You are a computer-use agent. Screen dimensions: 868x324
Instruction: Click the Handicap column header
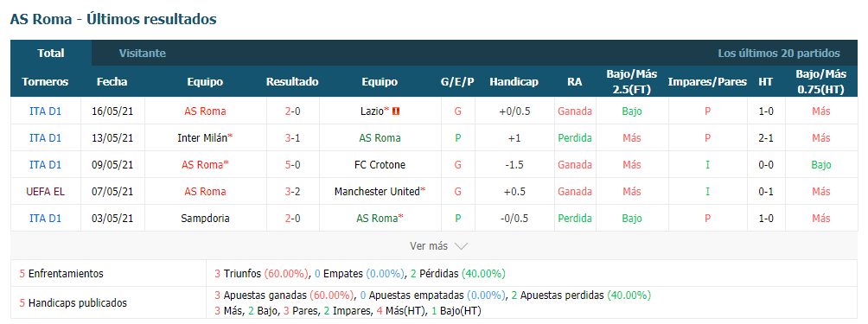(x=514, y=82)
